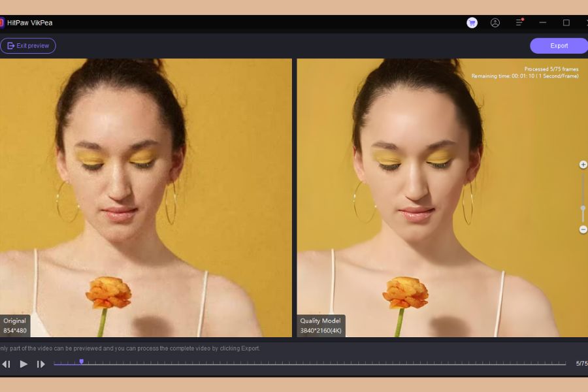Exit the preview mode

tap(27, 46)
